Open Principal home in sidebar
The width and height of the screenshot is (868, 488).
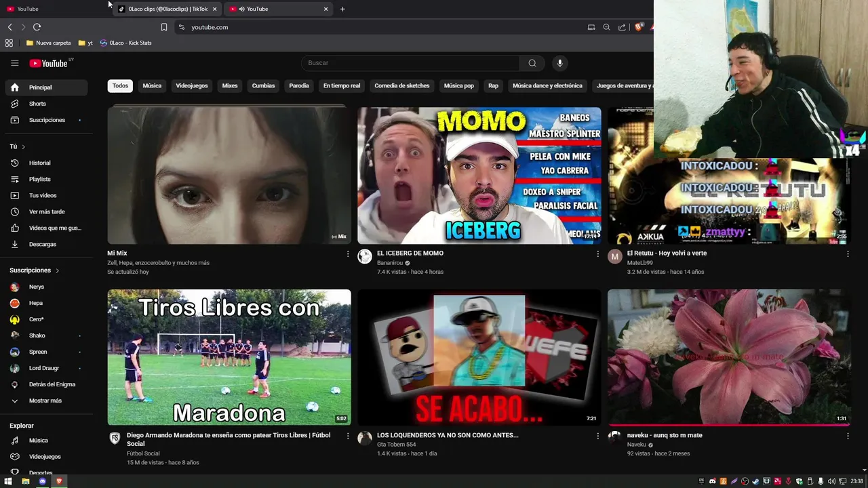tap(46, 87)
